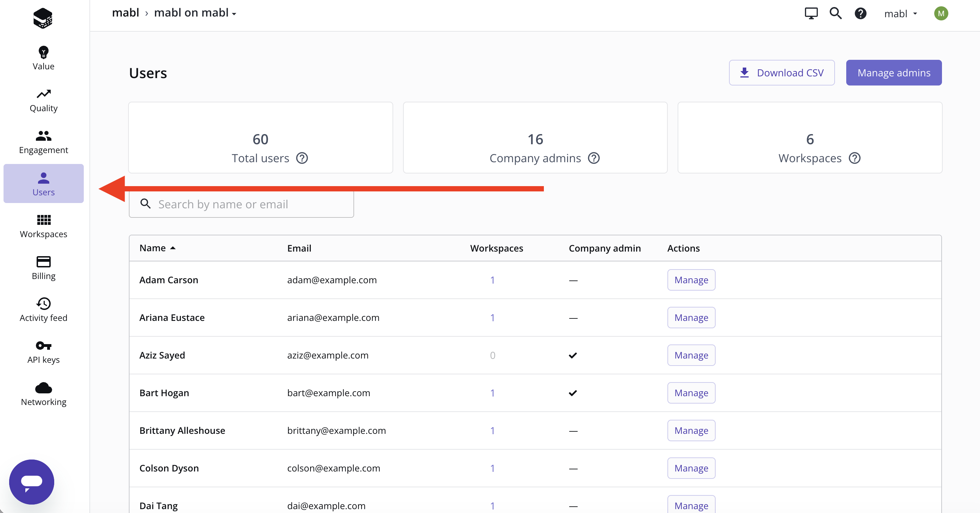Sort the table by Name column
Image resolution: width=980 pixels, height=513 pixels.
[157, 248]
